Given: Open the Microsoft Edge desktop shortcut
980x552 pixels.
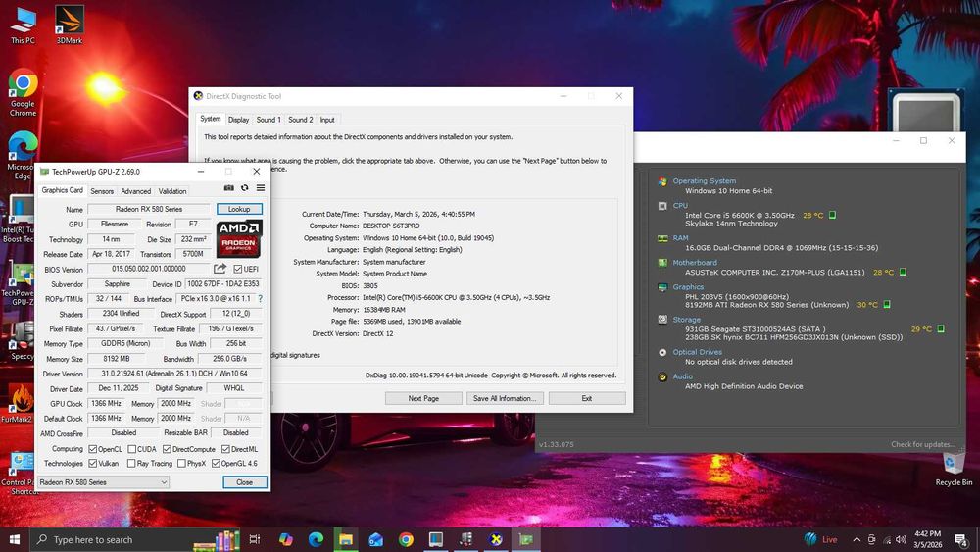Looking at the screenshot, I should point(23,155).
